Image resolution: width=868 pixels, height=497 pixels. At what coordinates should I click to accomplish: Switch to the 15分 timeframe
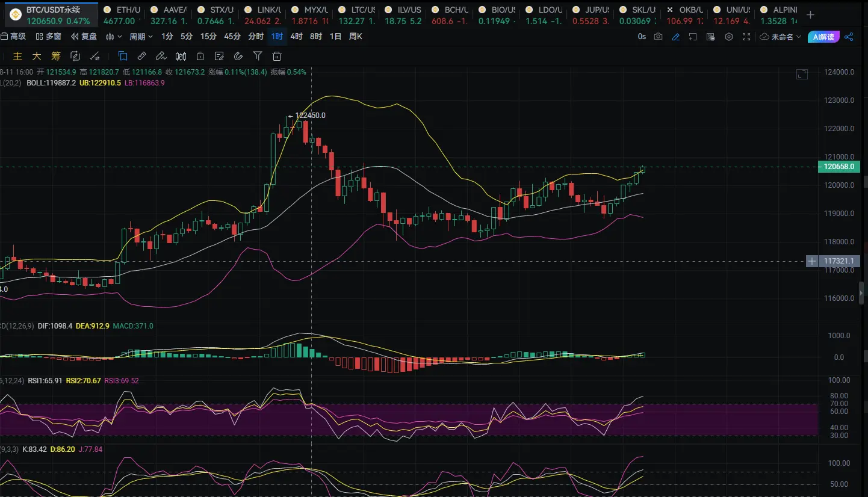click(208, 37)
